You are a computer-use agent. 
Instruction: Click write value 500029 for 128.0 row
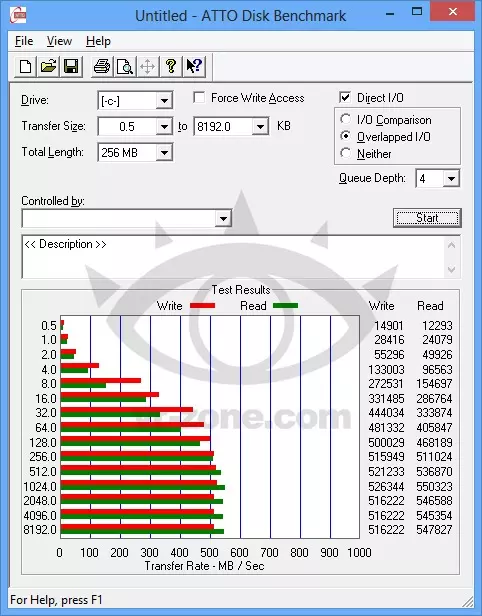click(386, 443)
